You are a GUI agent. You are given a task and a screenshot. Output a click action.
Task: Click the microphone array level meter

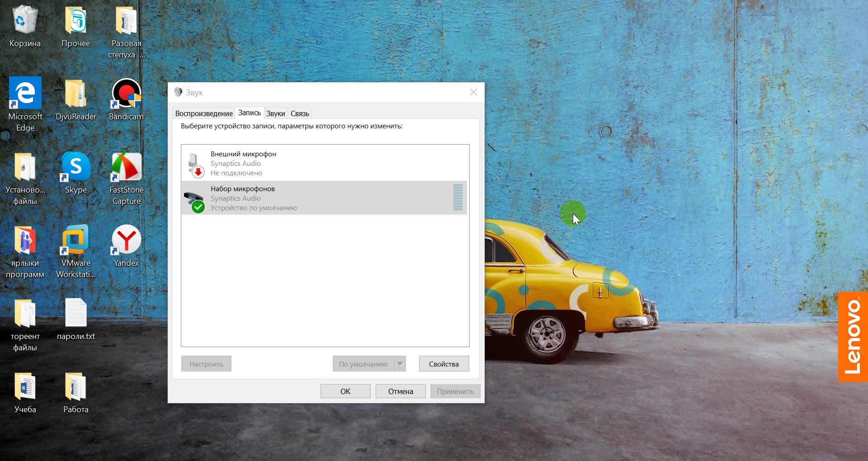point(458,198)
